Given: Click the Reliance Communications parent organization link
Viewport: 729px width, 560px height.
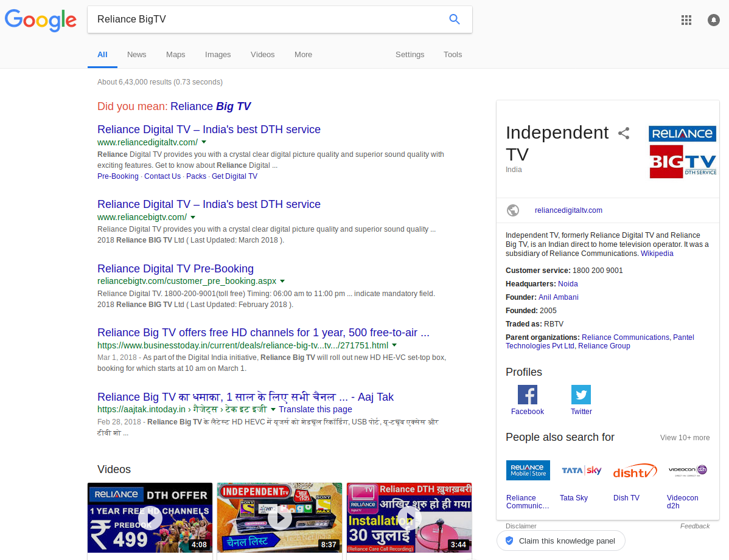Looking at the screenshot, I should click(626, 337).
